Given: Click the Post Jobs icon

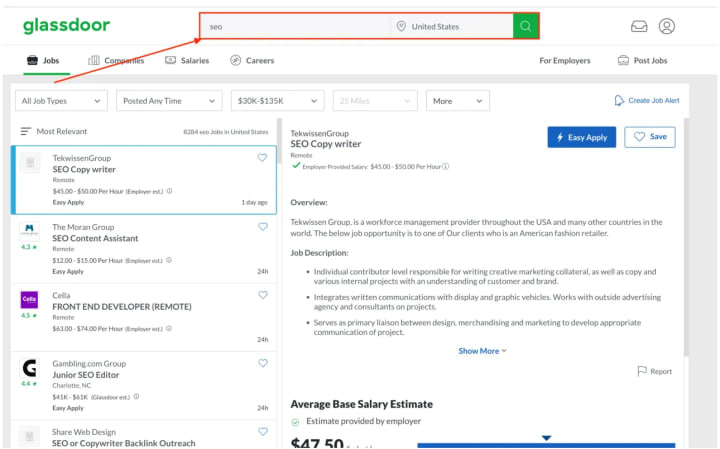Looking at the screenshot, I should point(623,60).
